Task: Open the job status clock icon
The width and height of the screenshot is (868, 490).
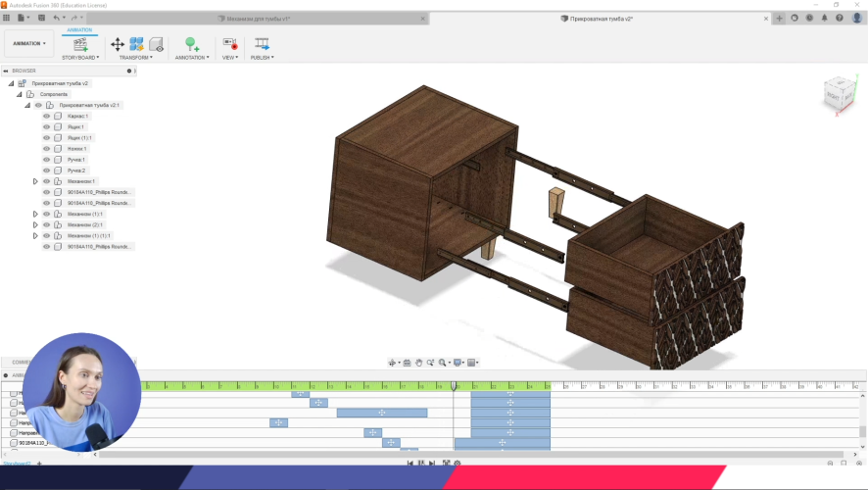Action: [809, 19]
